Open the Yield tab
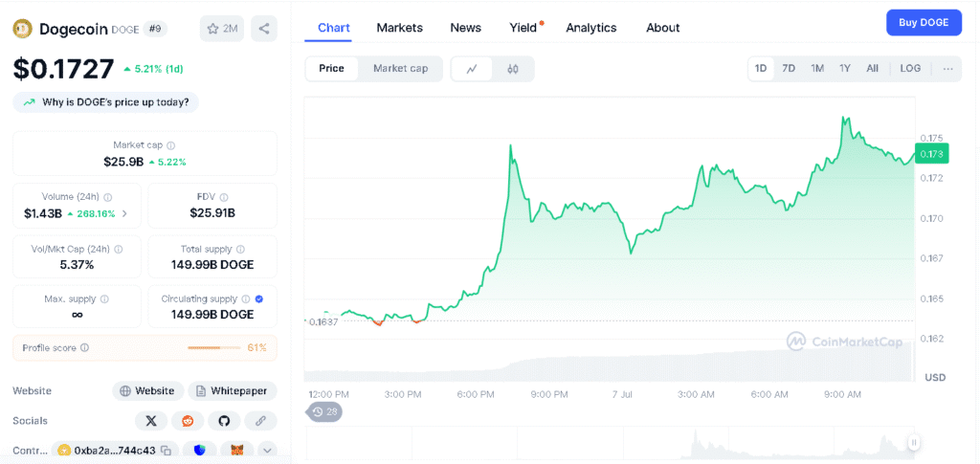Screen dimensions: 980x464 click(x=523, y=28)
